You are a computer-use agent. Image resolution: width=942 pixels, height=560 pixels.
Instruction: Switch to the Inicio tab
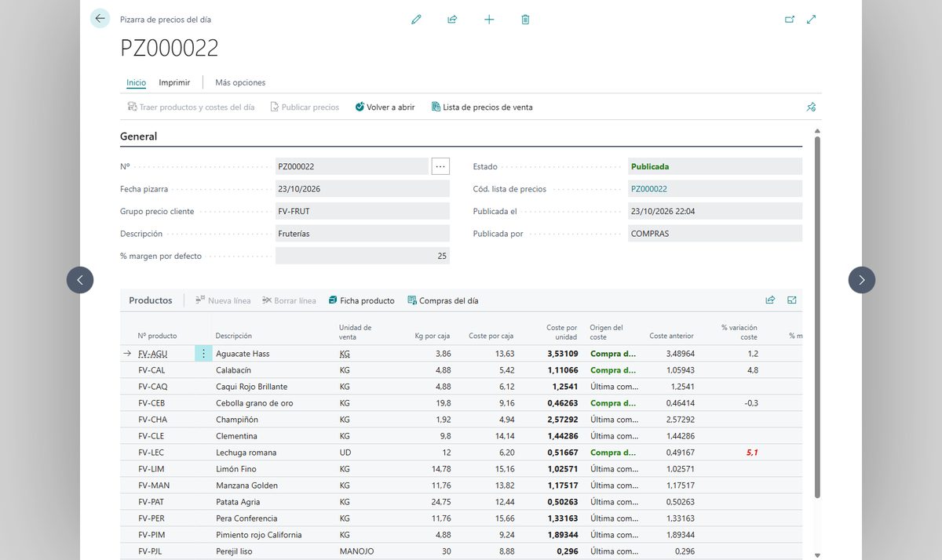137,82
